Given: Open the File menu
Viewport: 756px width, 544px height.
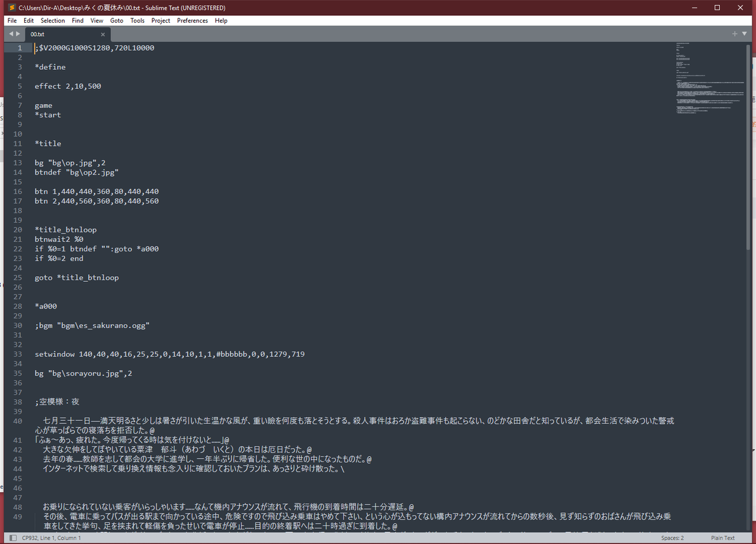Looking at the screenshot, I should click(x=12, y=21).
